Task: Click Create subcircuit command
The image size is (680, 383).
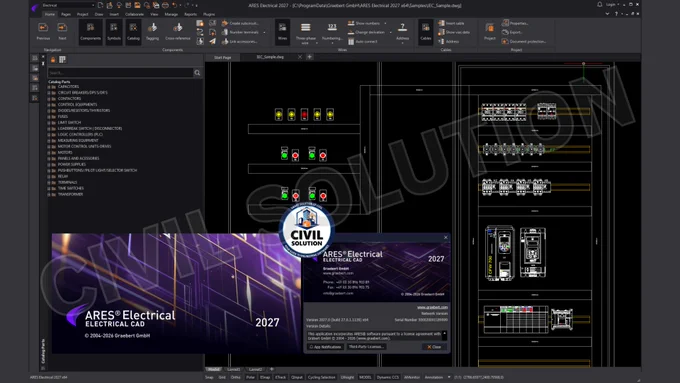Action: [x=240, y=23]
